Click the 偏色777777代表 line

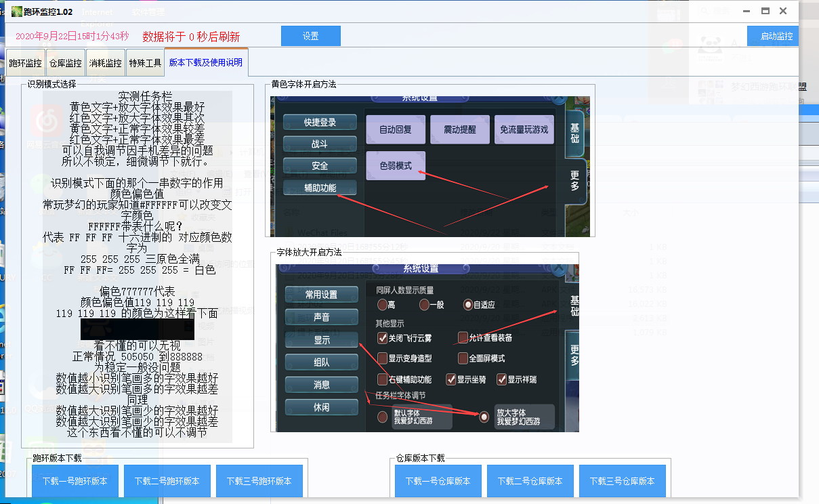coord(137,291)
